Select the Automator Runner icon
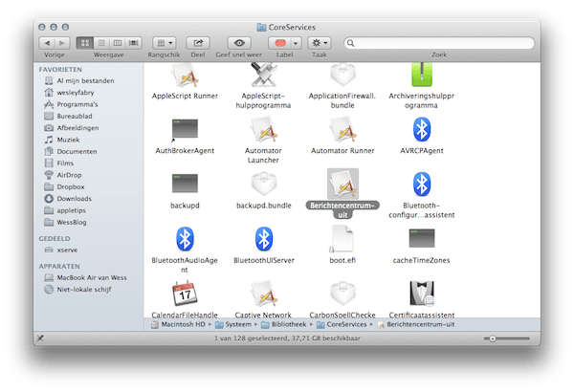 (343, 129)
